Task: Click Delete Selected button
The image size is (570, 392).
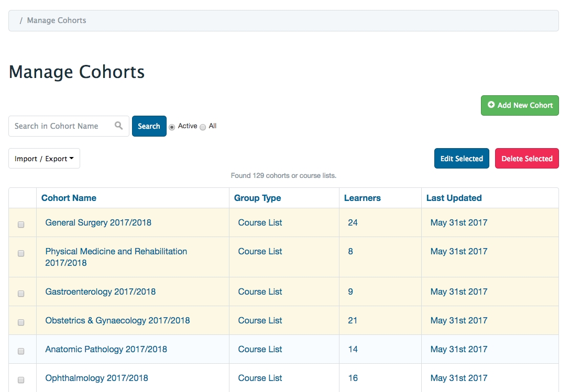Action: coord(527,159)
